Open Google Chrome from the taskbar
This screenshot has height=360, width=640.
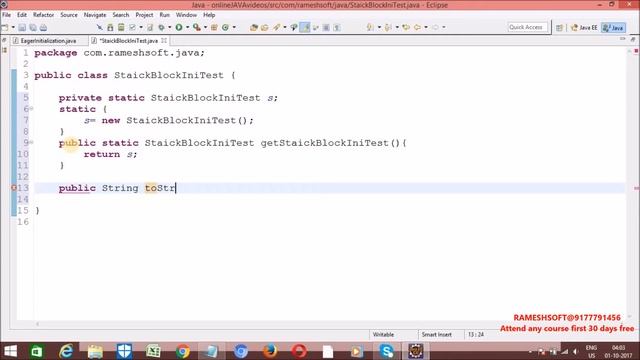click(x=182, y=351)
